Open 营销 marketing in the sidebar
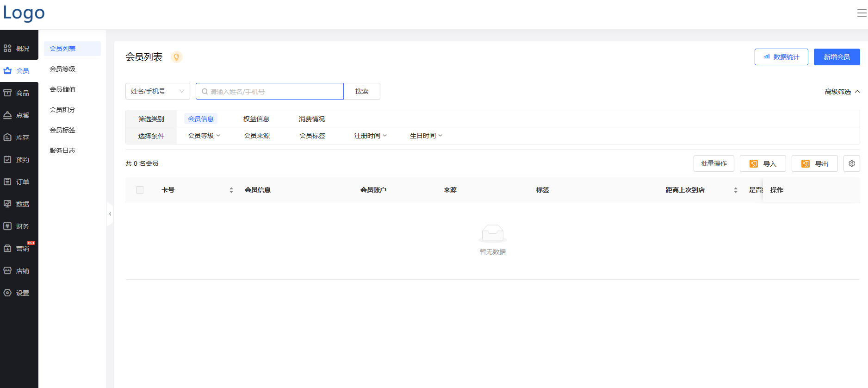Viewport: 868px width, 388px height. 19,249
